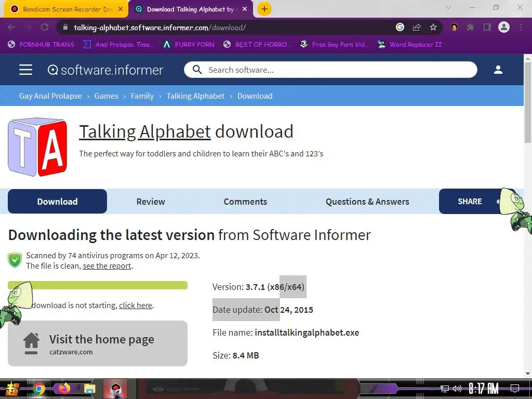This screenshot has width=532, height=399.
Task: Click the Date update Oct 24, 2015 text
Action: pos(263,310)
